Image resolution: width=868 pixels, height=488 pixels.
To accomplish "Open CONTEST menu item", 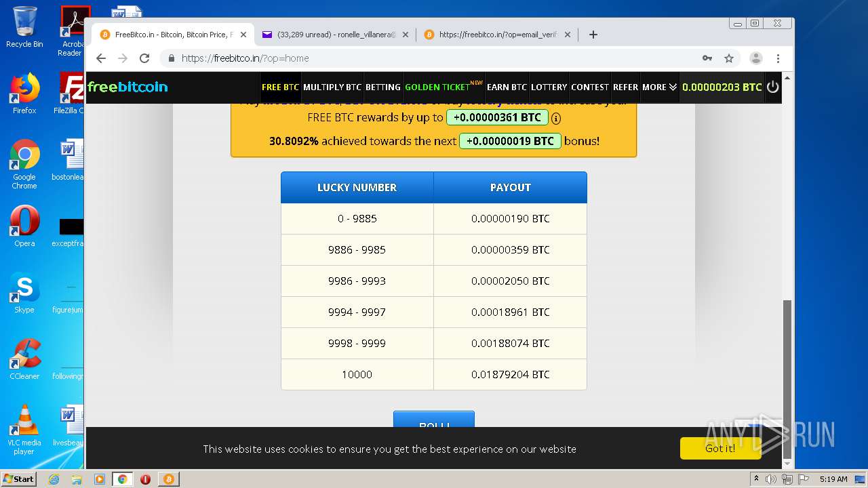I will pos(590,87).
